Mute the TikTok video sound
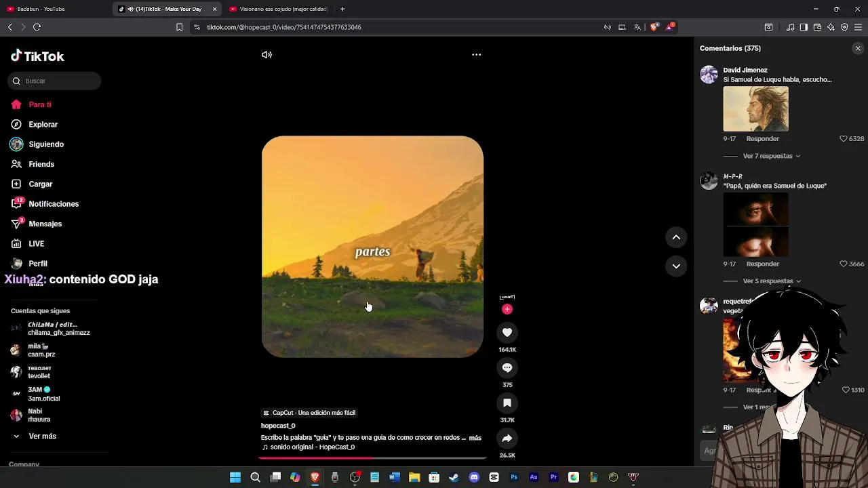Image resolution: width=868 pixels, height=488 pixels. click(267, 55)
